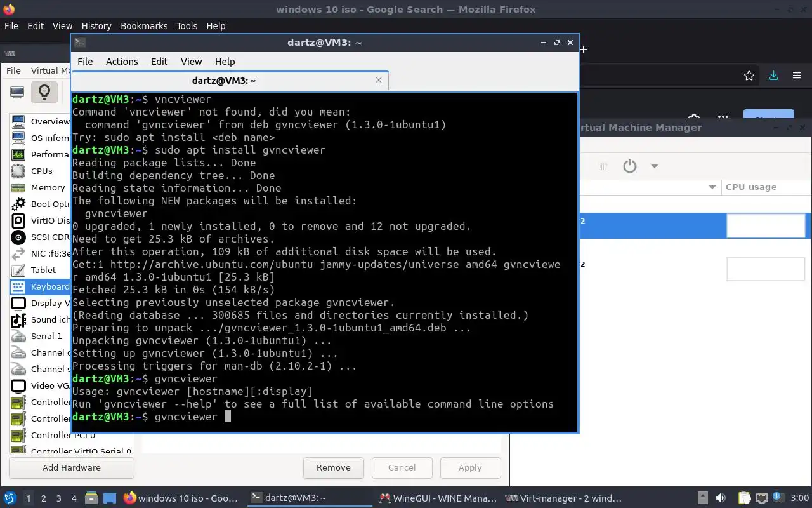This screenshot has height=508, width=812.
Task: Click the three-dots icon on the Google page
Action: click(x=723, y=117)
